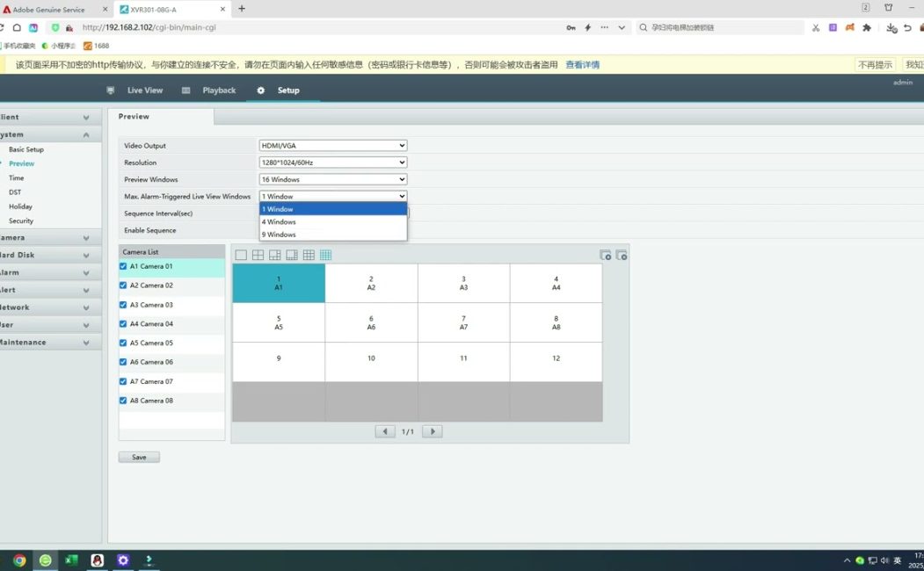Image resolution: width=924 pixels, height=571 pixels.
Task: Uncheck A4 Camera 04 checkbox
Action: [x=124, y=324]
